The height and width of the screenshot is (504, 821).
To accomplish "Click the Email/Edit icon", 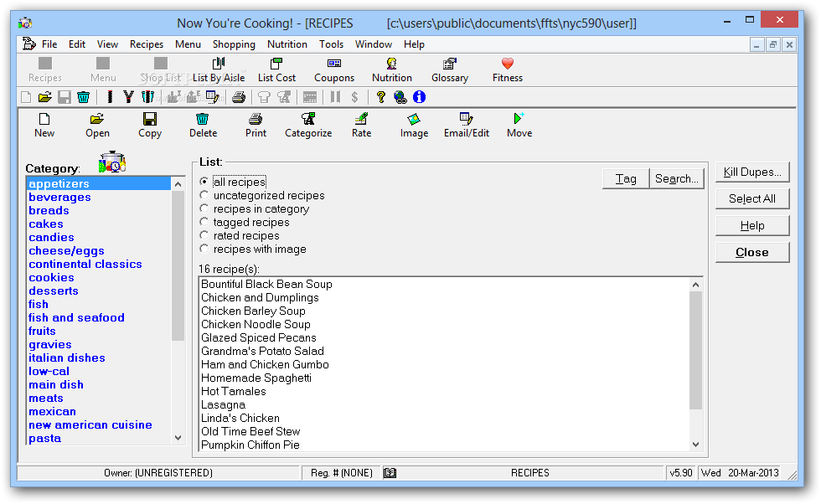I will coord(466,120).
